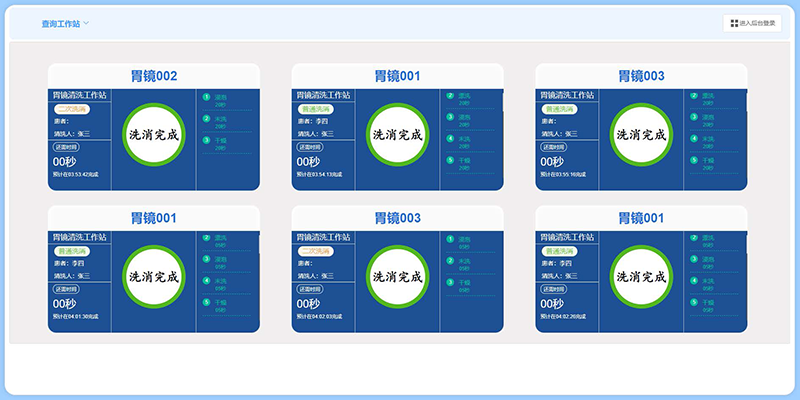
Task: Click 普通洗消 badge on the 04:02:26 card
Action: click(x=560, y=251)
